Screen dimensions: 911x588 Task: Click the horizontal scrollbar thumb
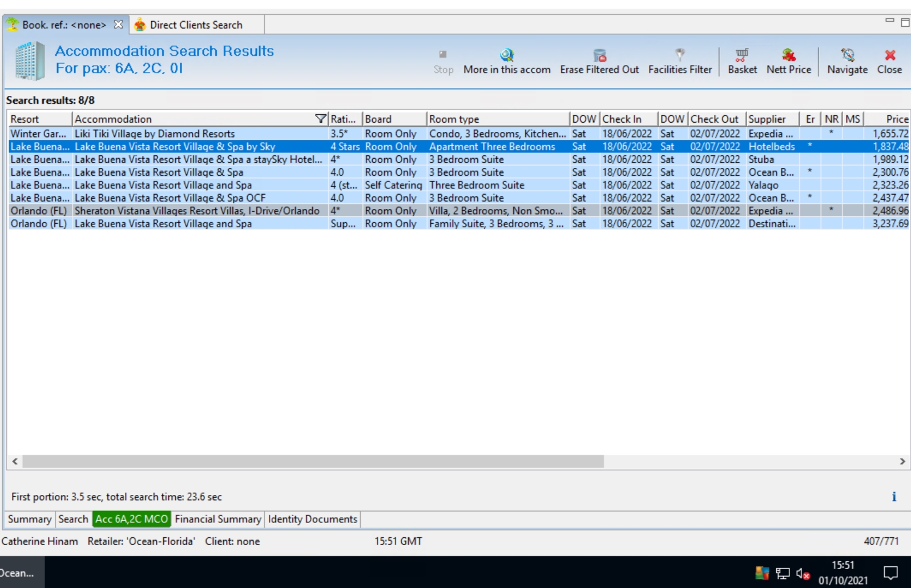313,461
